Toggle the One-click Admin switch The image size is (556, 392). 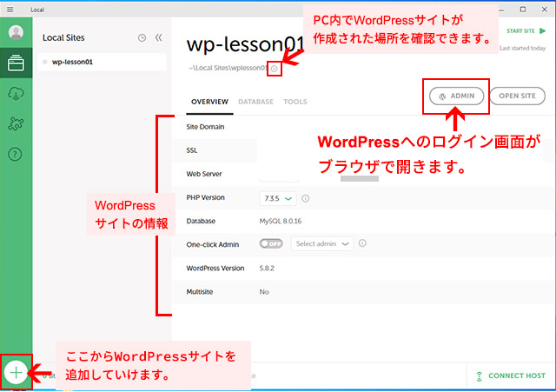pyautogui.click(x=271, y=243)
